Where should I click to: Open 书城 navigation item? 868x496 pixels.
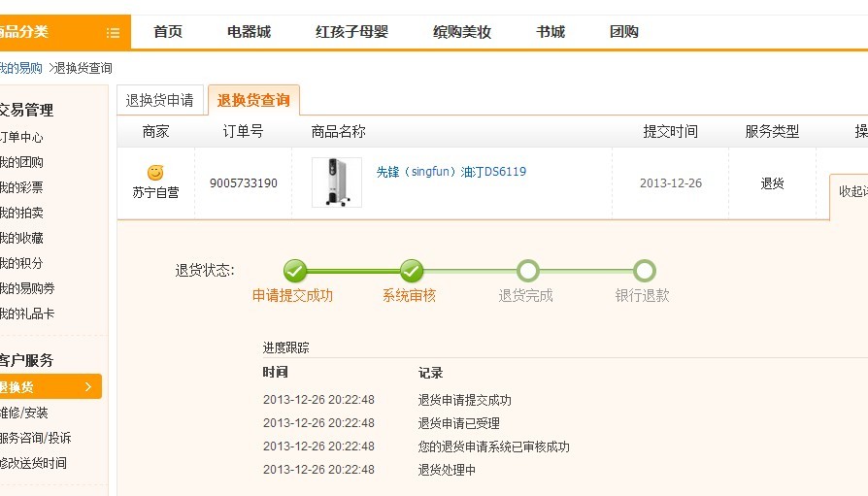coord(551,32)
